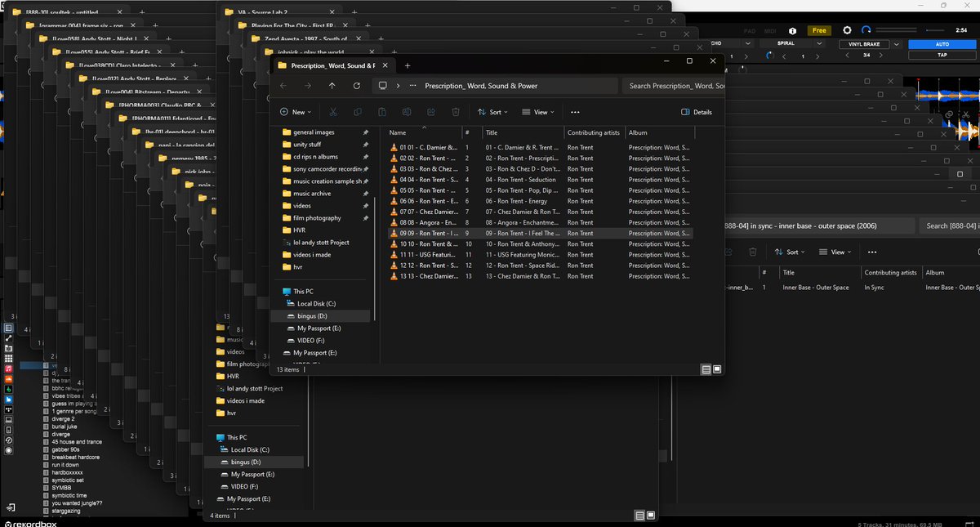980x527 pixels.
Task: Click the Share icon in front Explorer toolbar
Action: [431, 112]
